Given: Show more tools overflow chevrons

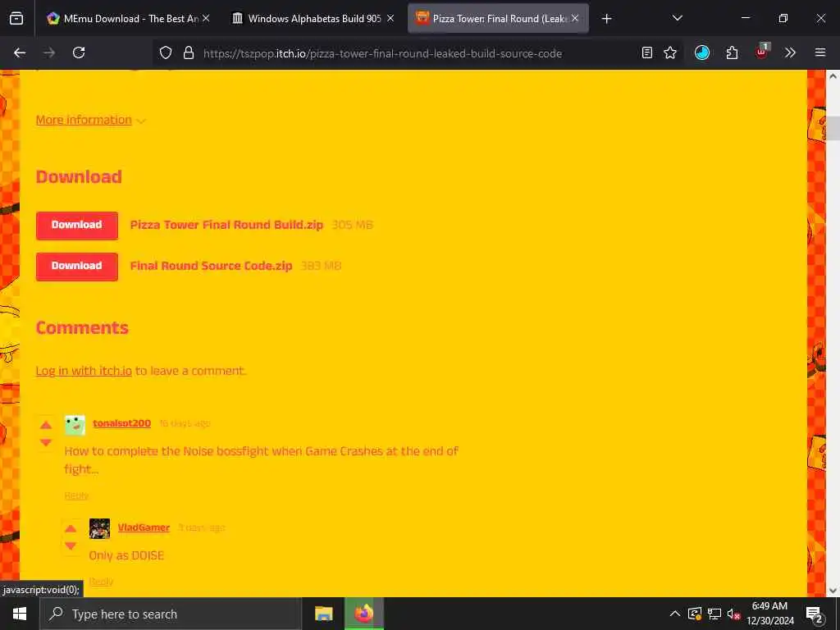Looking at the screenshot, I should (790, 52).
